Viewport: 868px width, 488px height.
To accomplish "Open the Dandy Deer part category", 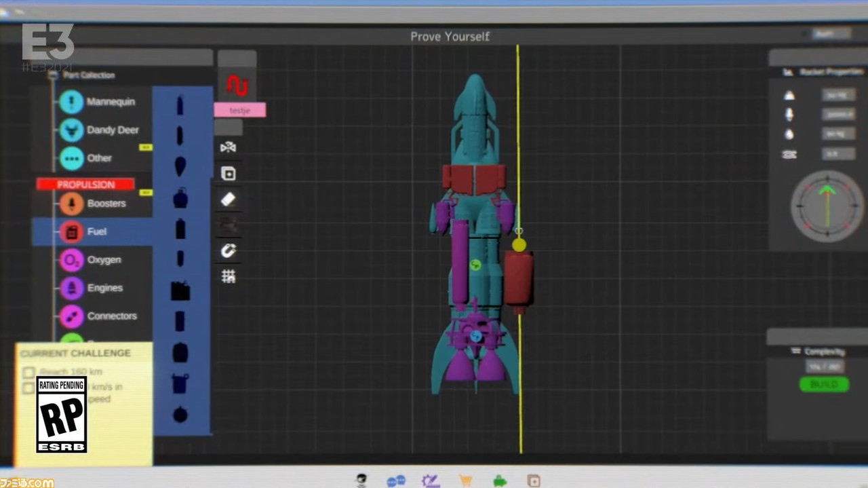I will tap(99, 130).
